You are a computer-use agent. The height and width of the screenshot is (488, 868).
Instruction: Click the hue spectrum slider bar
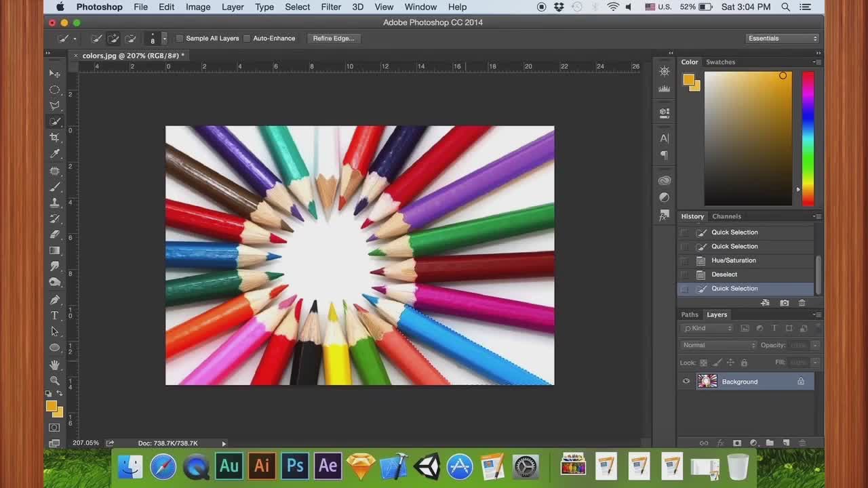[808, 138]
